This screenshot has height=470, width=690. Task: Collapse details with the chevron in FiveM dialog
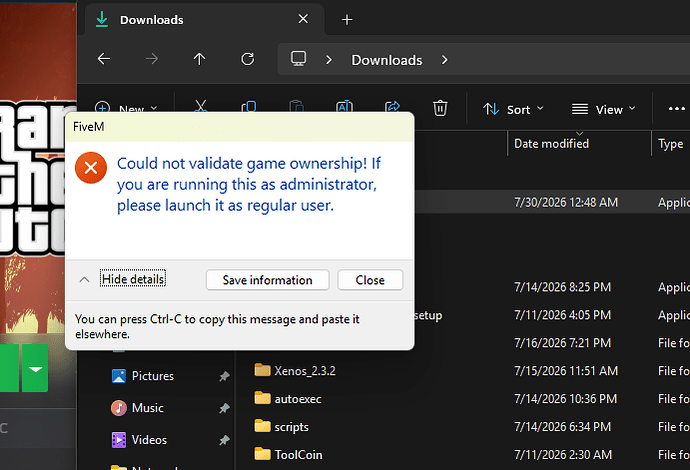[84, 279]
